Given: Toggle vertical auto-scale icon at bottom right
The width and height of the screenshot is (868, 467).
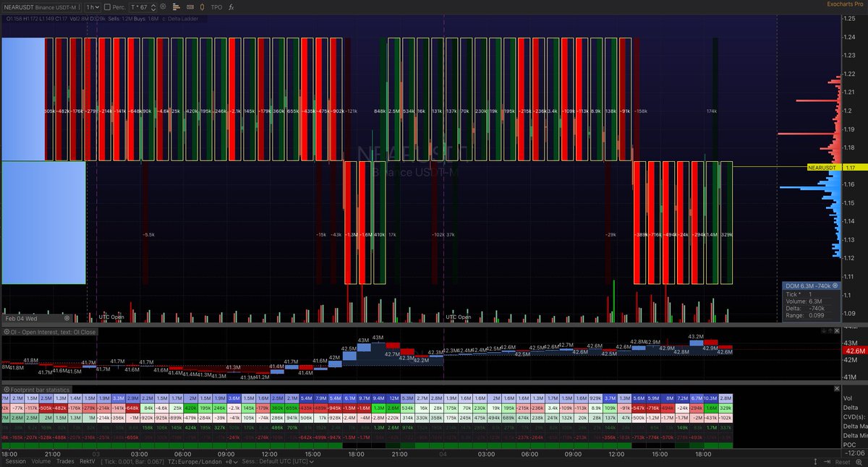Looking at the screenshot, I should tap(815, 461).
